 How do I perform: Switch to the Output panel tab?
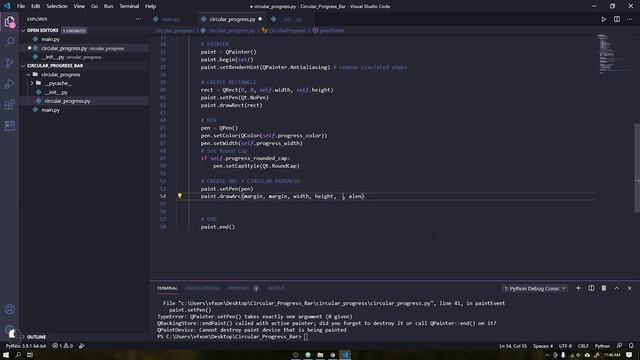tap(276, 288)
